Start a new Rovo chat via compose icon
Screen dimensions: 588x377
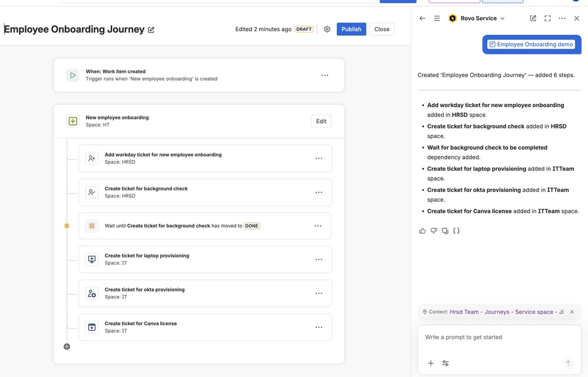[x=533, y=18]
